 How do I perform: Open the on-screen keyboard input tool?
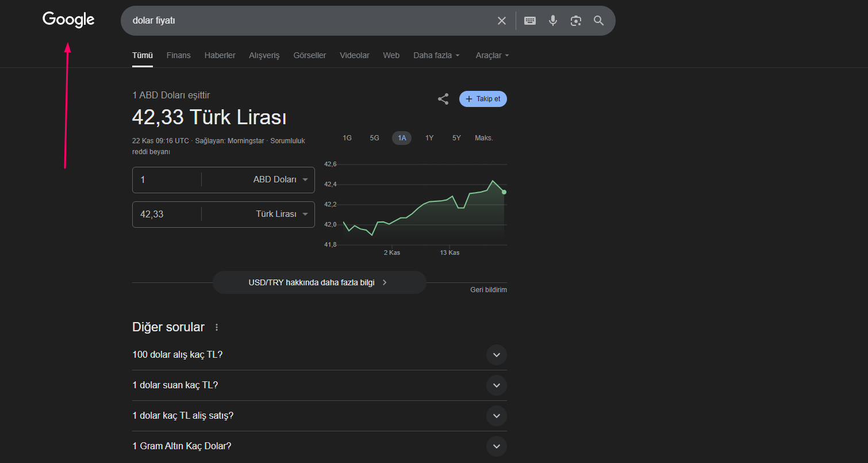pyautogui.click(x=530, y=21)
